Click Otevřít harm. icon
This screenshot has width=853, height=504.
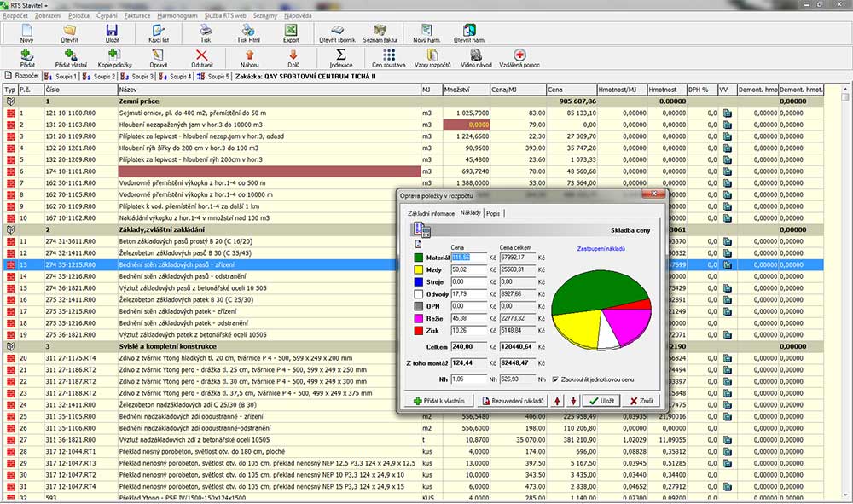pos(469,30)
